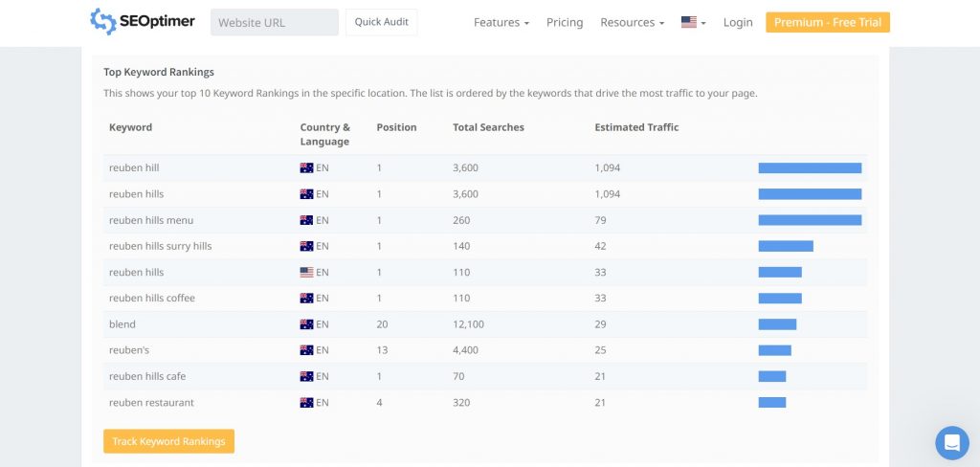This screenshot has width=980, height=467.
Task: Focus the Website URL input field
Action: point(274,22)
